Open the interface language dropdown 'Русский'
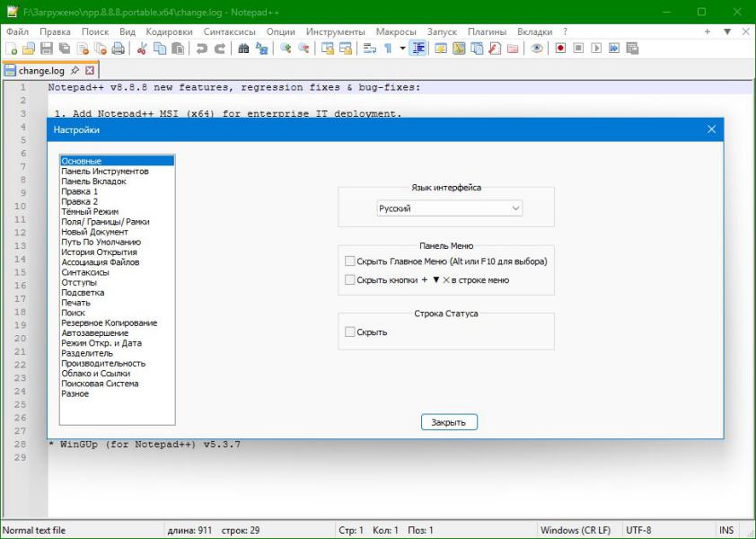This screenshot has height=539, width=756. point(449,208)
